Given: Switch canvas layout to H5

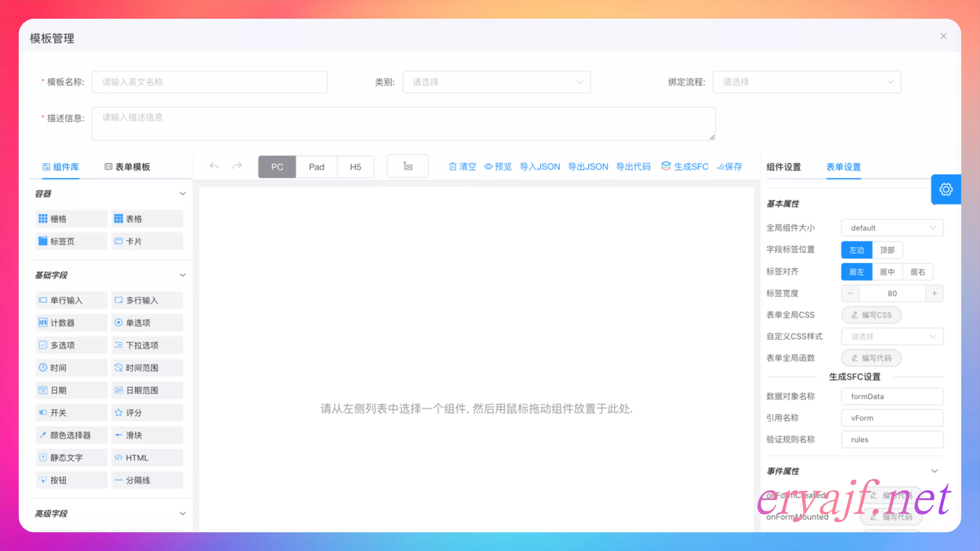Looking at the screenshot, I should (x=356, y=167).
